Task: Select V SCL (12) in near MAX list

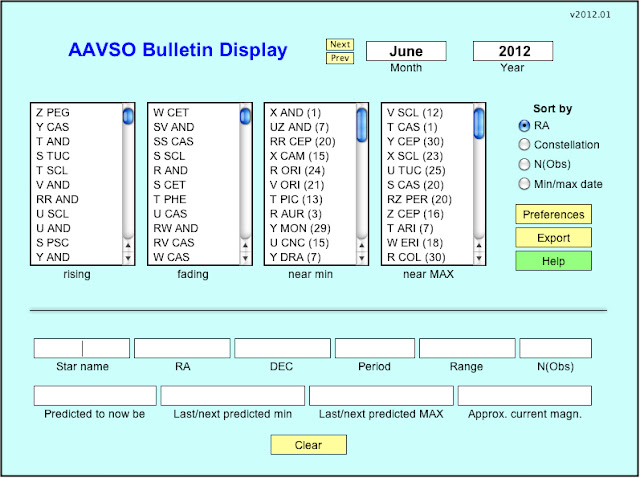Action: pyautogui.click(x=415, y=113)
